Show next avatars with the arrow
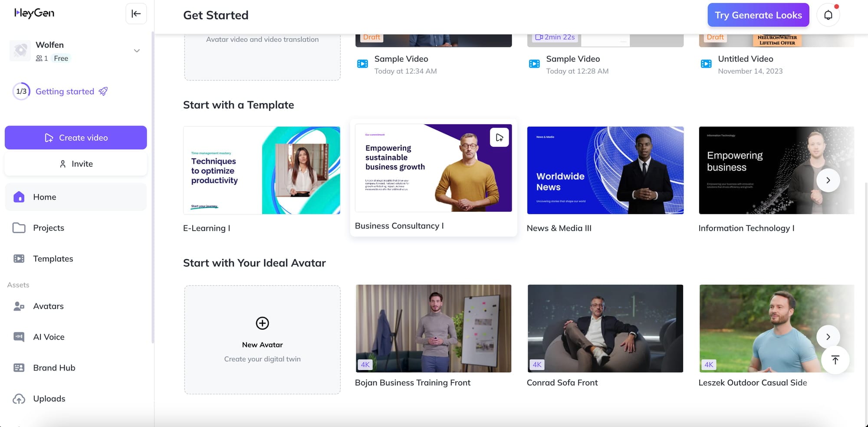 tap(828, 337)
